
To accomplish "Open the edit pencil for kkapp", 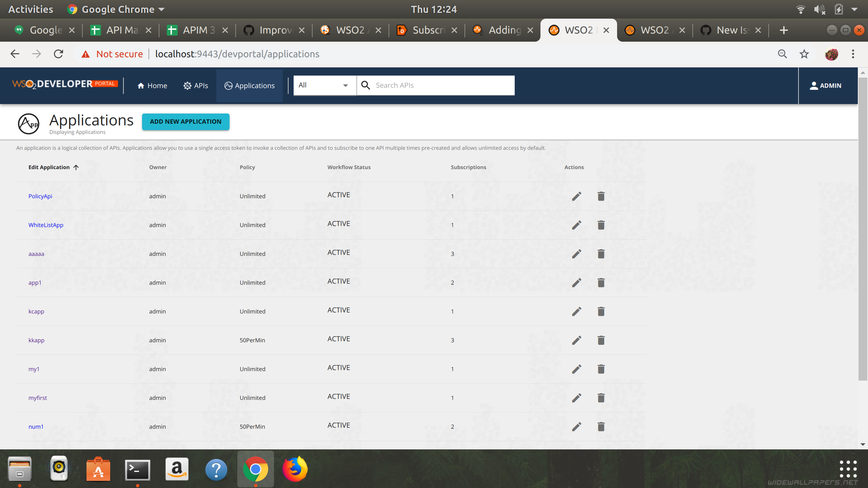I will [576, 340].
